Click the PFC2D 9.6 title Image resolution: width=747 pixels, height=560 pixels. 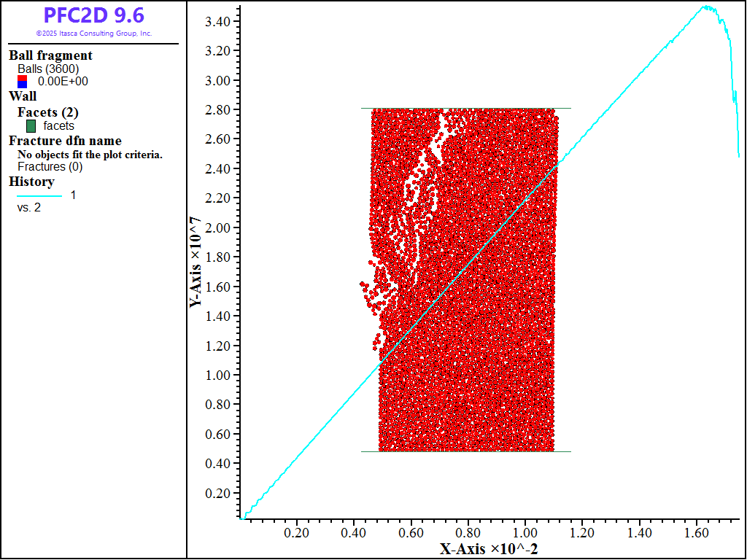[93, 15]
